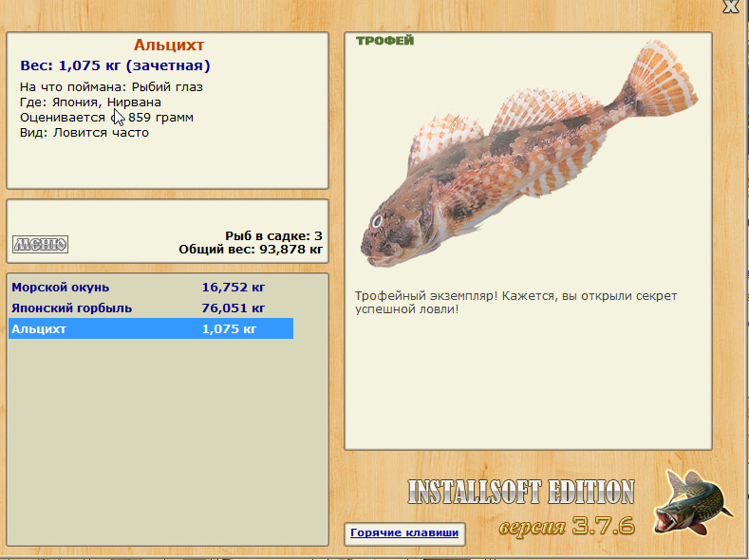Click the версия 3.7.6 label
The height and width of the screenshot is (560, 749).
[x=567, y=526]
